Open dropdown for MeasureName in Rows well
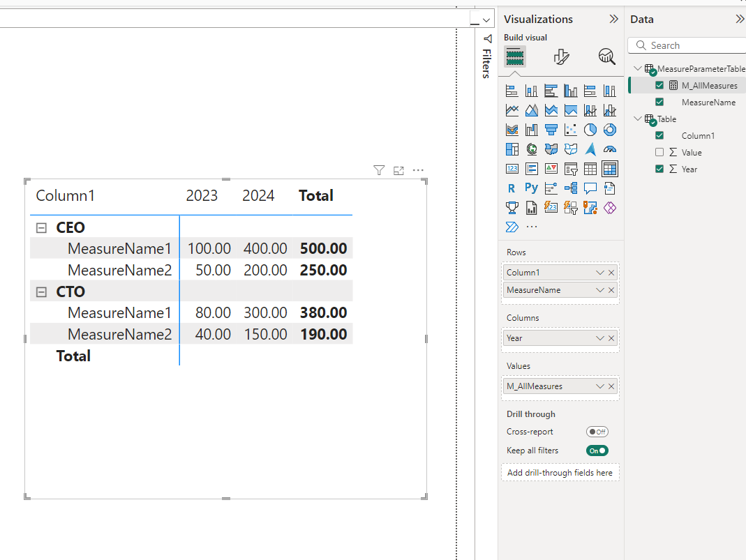This screenshot has width=746, height=560. coord(600,290)
